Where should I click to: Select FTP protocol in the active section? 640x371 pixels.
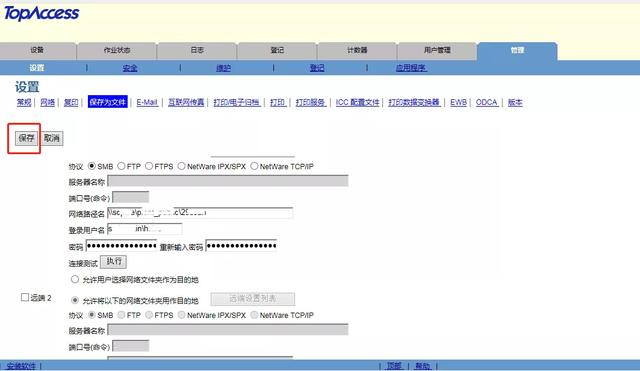coord(121,166)
